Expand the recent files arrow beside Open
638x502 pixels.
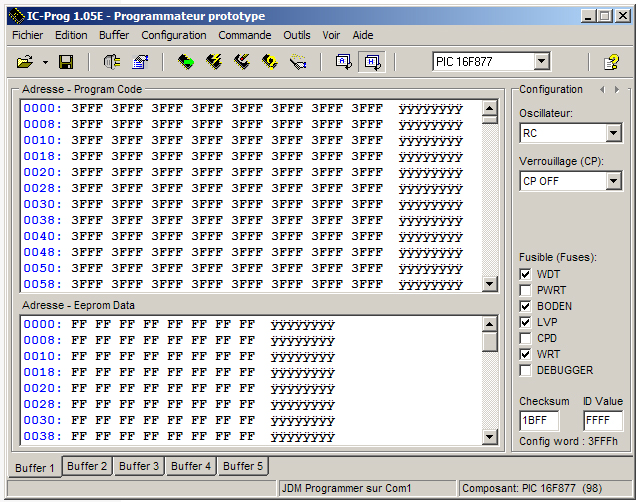pos(45,62)
